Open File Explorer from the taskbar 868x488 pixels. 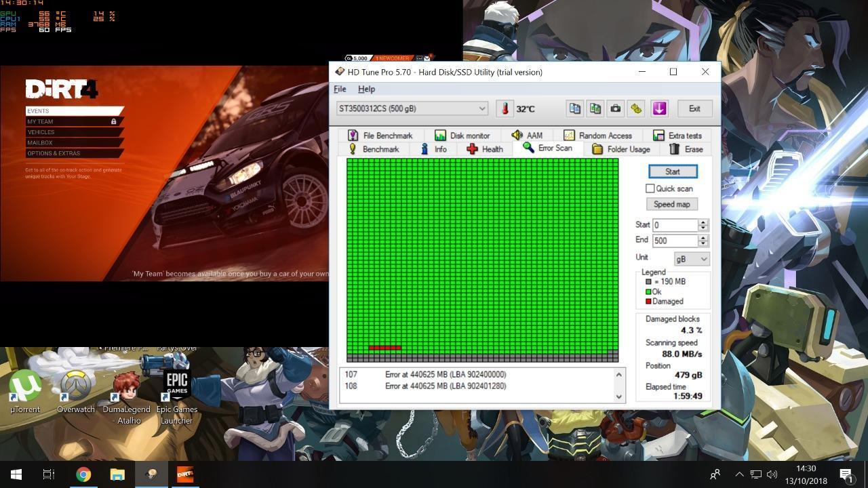[x=117, y=474]
